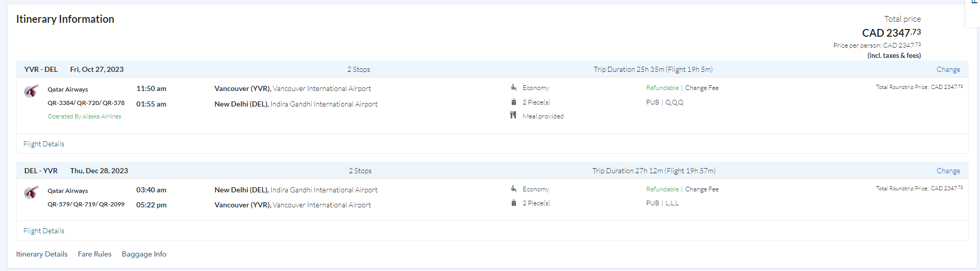Open the Fare Rules tab
Viewport: 980px width, 271px height.
[x=95, y=254]
